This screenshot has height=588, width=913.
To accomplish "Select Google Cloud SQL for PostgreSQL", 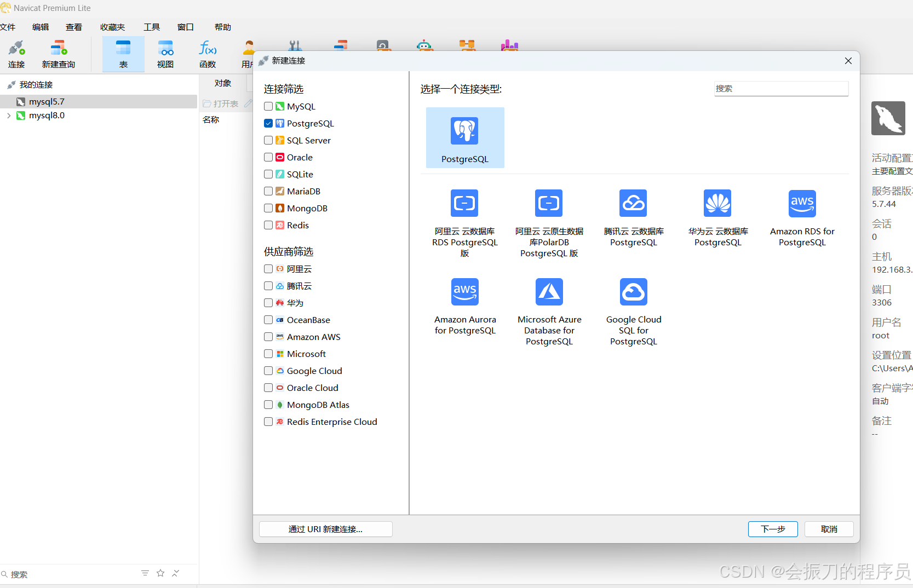I will point(633,307).
